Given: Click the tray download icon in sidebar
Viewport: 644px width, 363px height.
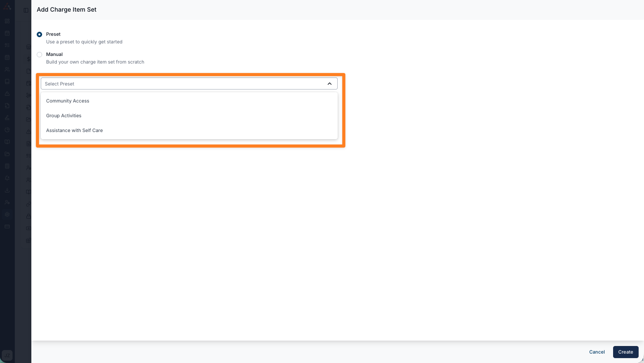Looking at the screenshot, I should coord(7,190).
